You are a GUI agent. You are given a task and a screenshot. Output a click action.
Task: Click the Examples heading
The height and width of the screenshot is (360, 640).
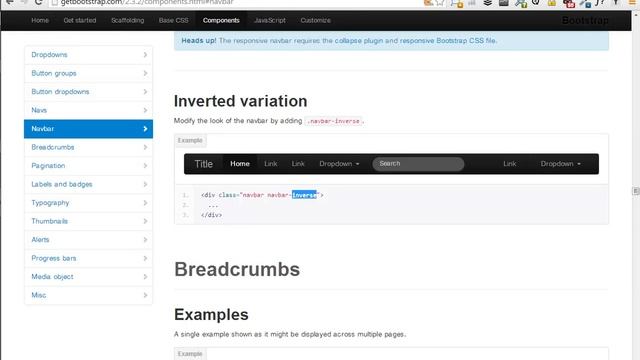tap(211, 315)
